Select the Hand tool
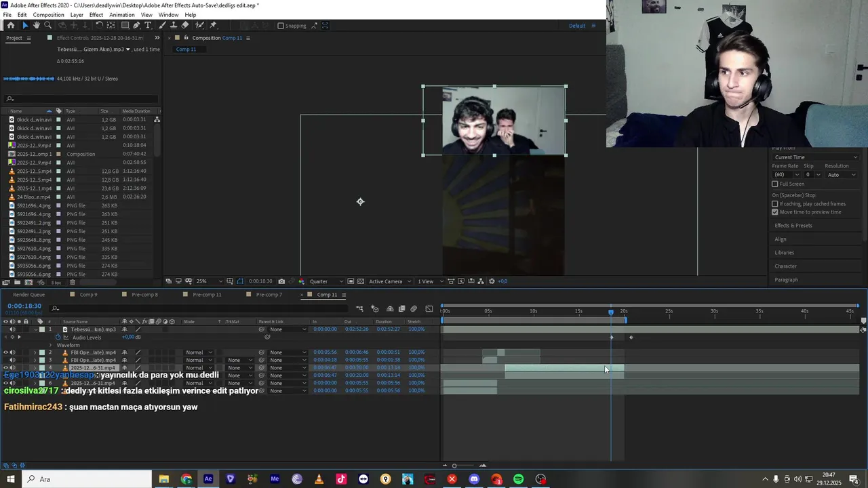Viewport: 868px width, 488px height. (x=37, y=25)
